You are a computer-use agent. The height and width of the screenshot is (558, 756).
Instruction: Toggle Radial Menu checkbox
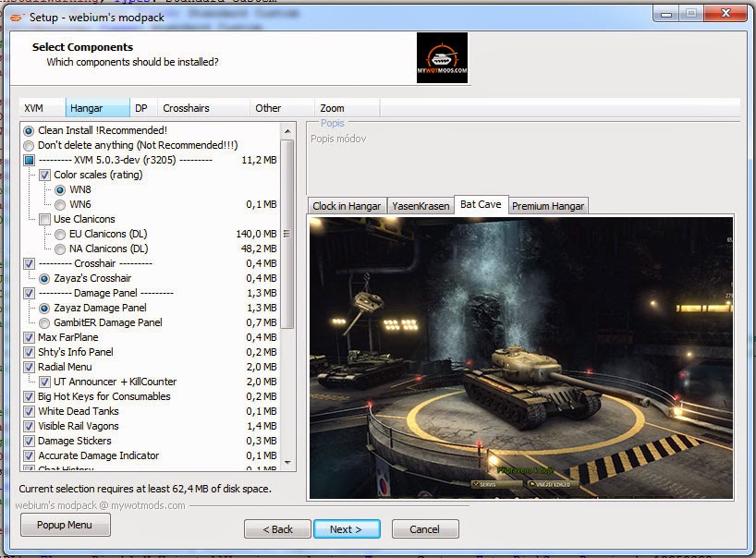(29, 367)
